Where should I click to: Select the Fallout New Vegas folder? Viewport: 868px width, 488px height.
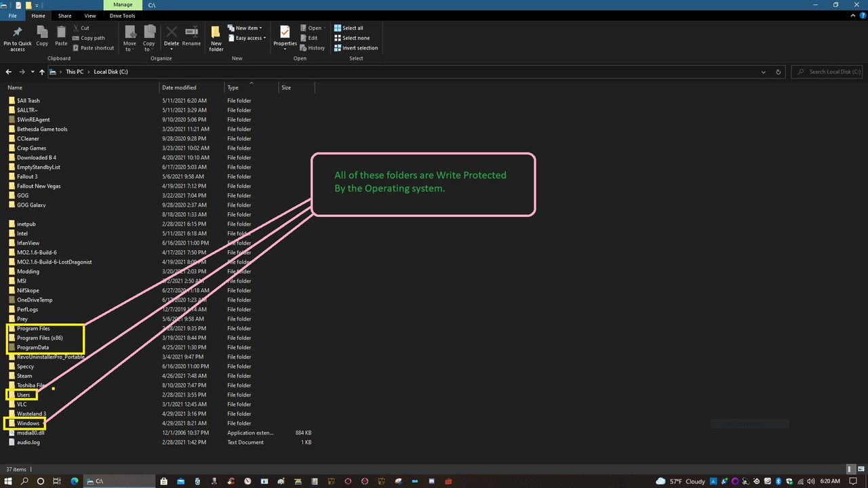(39, 186)
